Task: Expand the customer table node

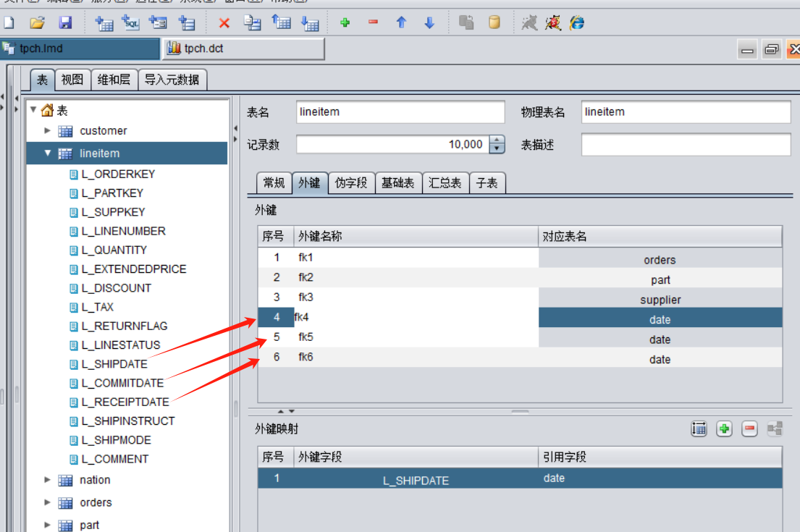Action: [x=48, y=131]
